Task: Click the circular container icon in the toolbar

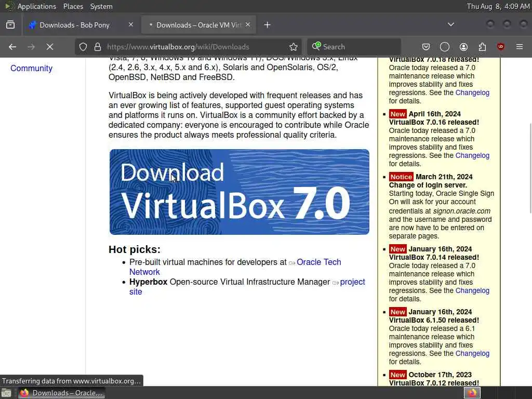Action: click(445, 47)
